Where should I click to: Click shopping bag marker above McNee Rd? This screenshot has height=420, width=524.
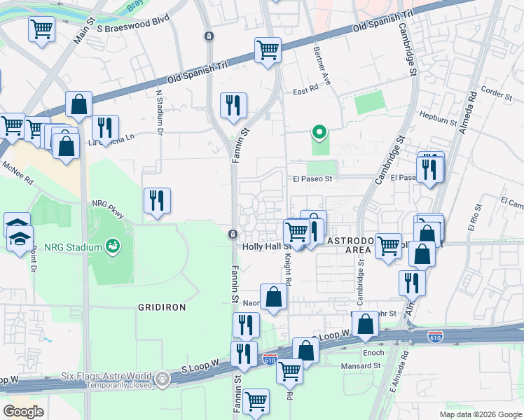[x=66, y=147]
